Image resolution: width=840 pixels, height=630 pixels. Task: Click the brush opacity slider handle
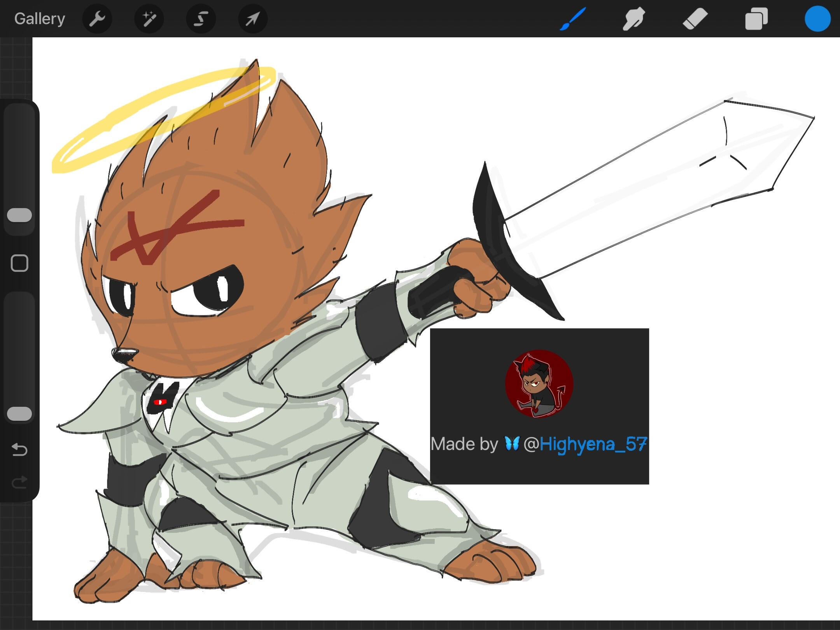(19, 414)
